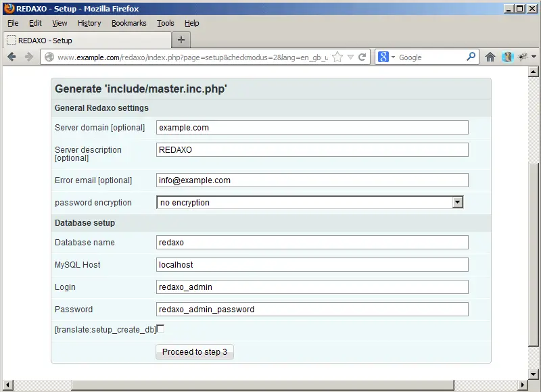541x392 pixels.
Task: Open Google search engine selector
Action: pos(386,57)
